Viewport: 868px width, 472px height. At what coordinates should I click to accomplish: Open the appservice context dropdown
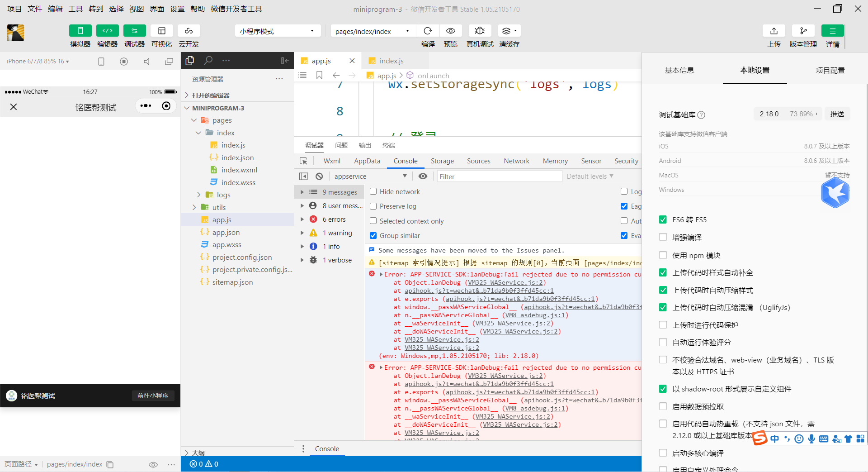[x=371, y=176]
